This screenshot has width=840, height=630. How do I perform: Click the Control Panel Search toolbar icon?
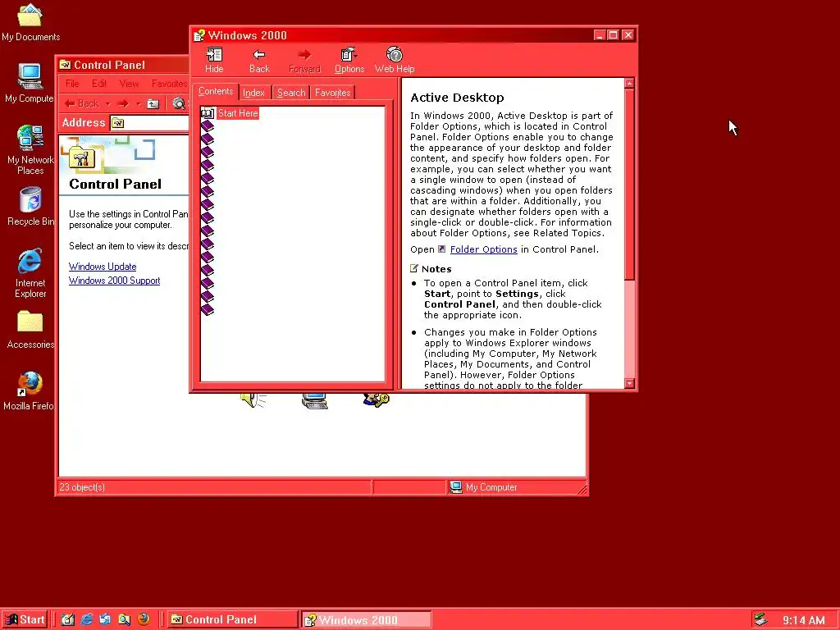[179, 103]
